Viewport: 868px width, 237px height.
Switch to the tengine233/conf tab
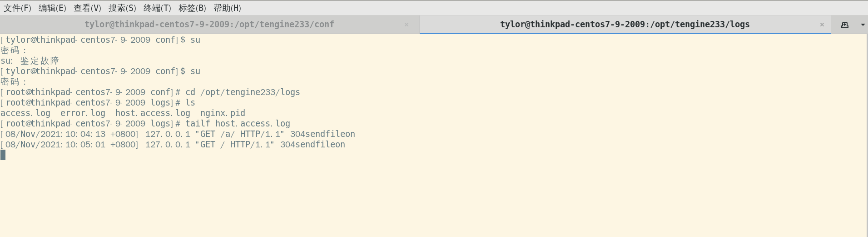point(209,25)
